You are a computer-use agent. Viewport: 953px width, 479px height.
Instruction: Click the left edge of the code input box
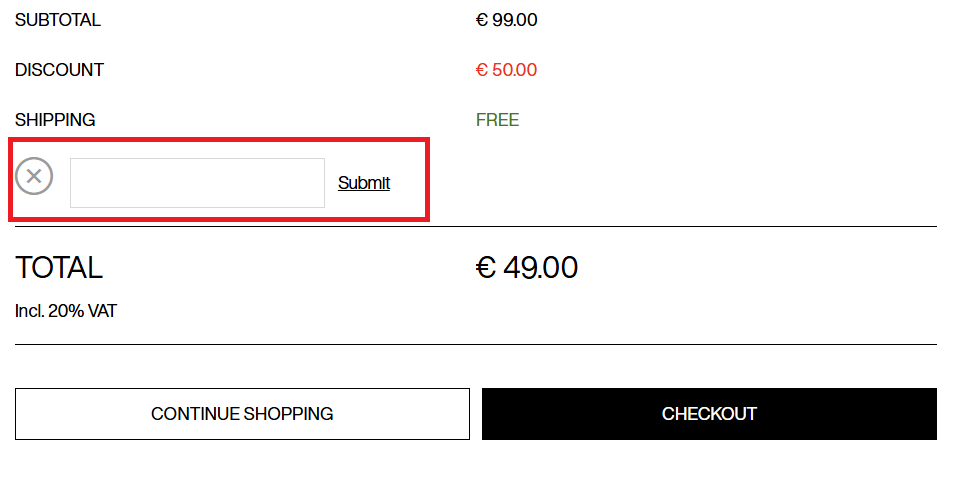[x=74, y=183]
